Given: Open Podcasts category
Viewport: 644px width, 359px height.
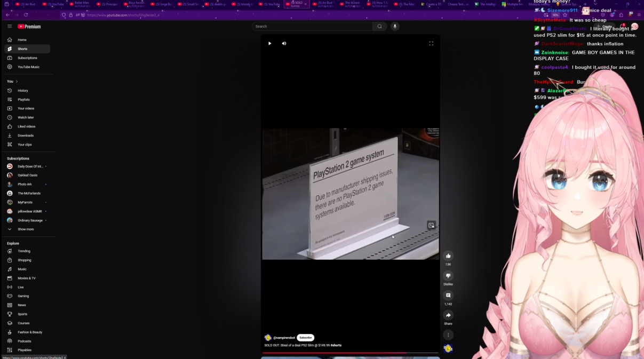Looking at the screenshot, I should (x=27, y=341).
